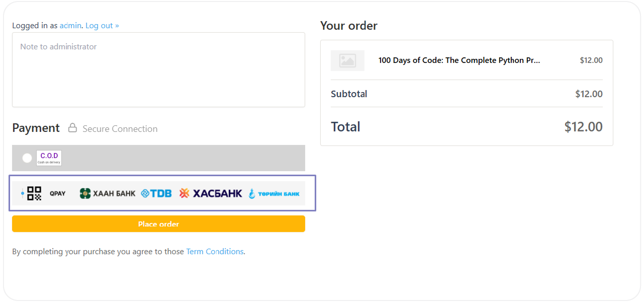Focus the Note to administrator text box
Viewport: 644px width, 302px height.
pyautogui.click(x=158, y=70)
